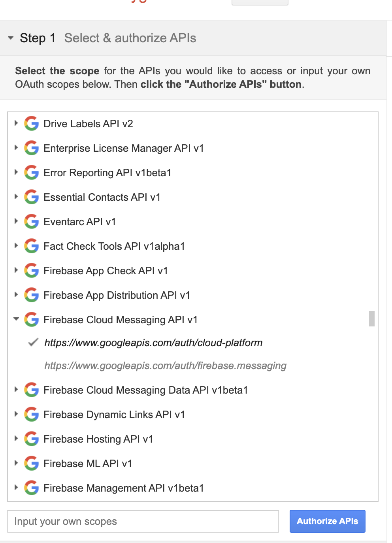Open the Firebase Management API v1beta1 tree item

16,488
